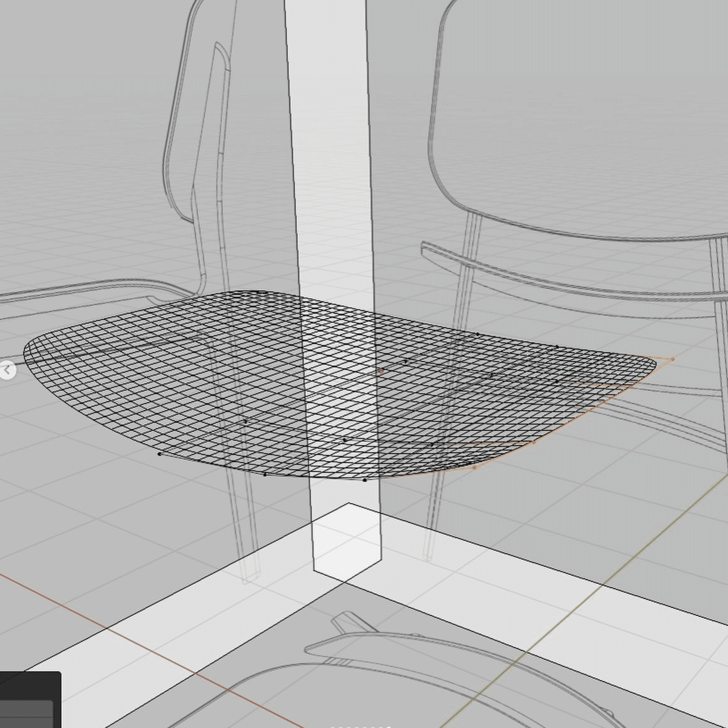Select the orange handle point beyond the mesh's right tip
The width and height of the screenshot is (728, 728).
tap(672, 359)
